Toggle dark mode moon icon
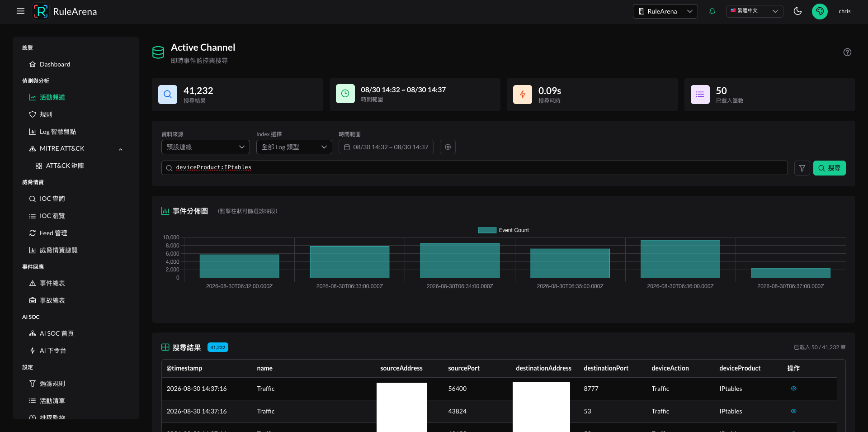The image size is (868, 432). pos(797,11)
